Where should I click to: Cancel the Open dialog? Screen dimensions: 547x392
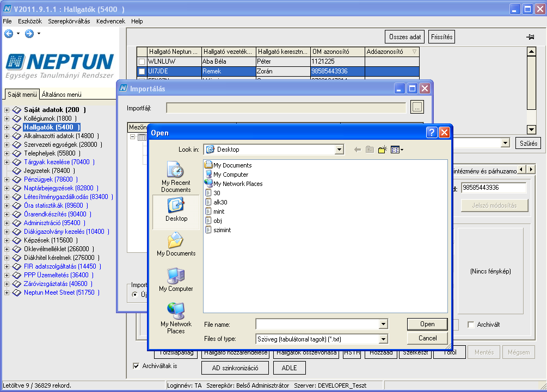(427, 338)
